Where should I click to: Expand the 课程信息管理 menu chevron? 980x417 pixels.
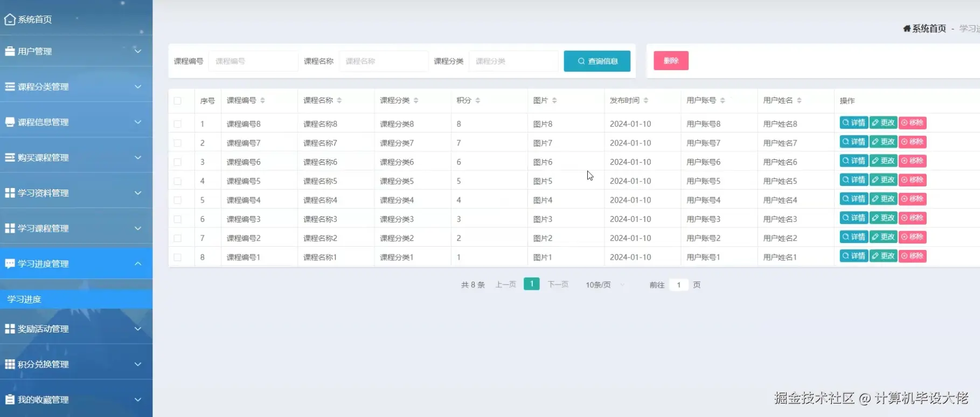pyautogui.click(x=138, y=122)
